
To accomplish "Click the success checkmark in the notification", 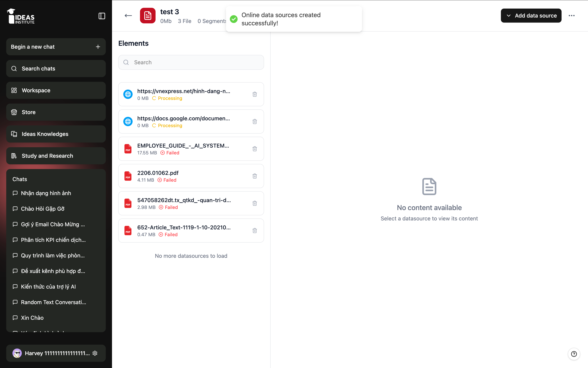I will pos(234,19).
